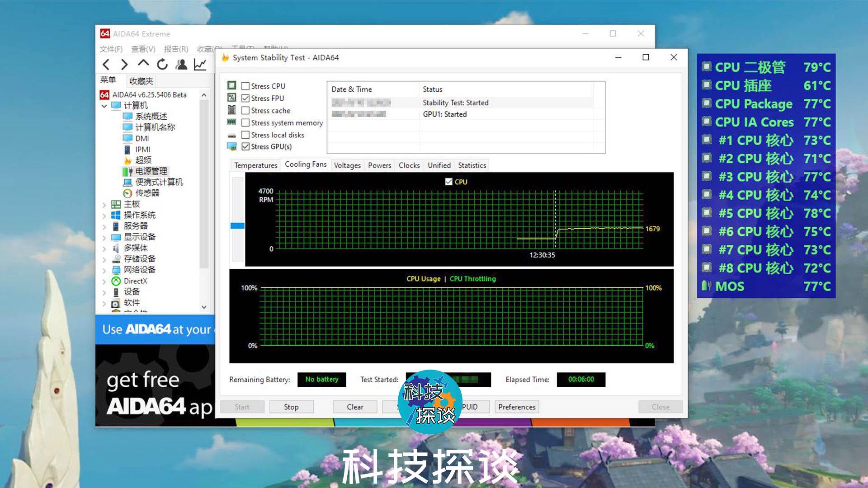Toggle Stress GPU(s) checkbox

pyautogui.click(x=246, y=146)
